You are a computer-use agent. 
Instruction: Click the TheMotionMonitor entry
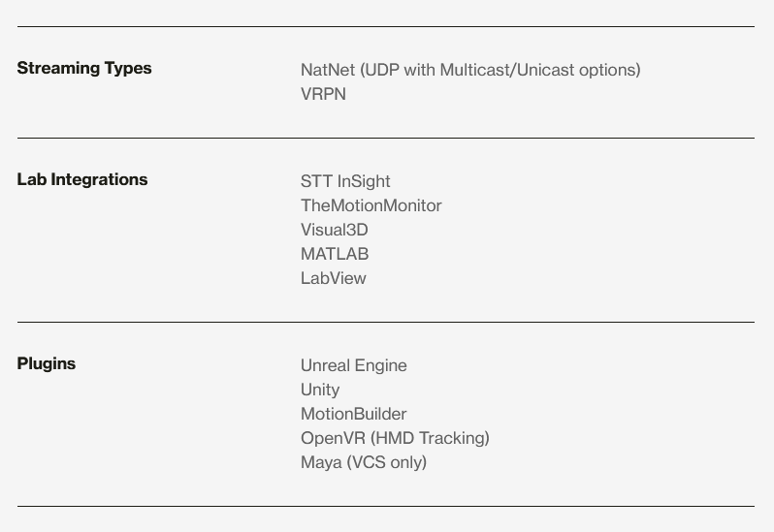pyautogui.click(x=371, y=205)
